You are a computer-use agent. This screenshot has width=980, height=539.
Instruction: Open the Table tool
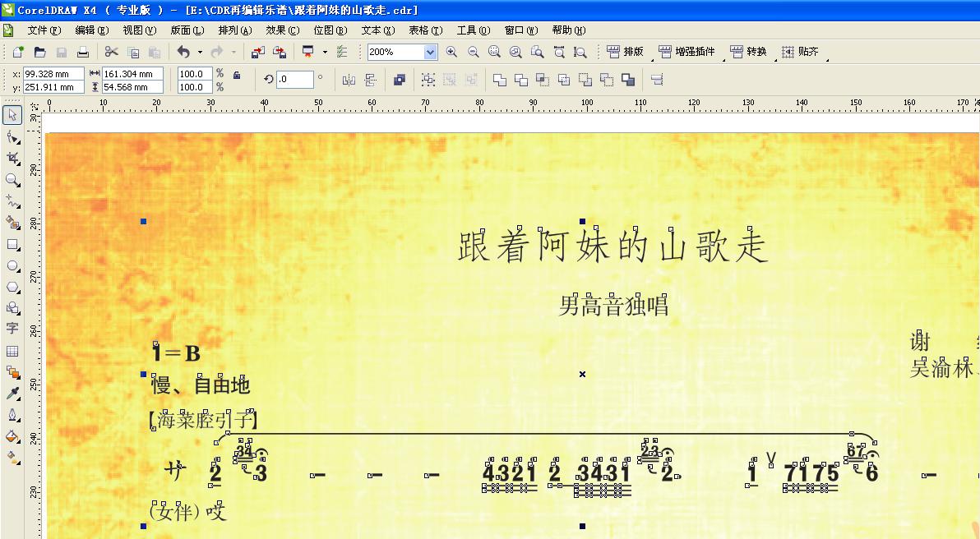click(12, 350)
